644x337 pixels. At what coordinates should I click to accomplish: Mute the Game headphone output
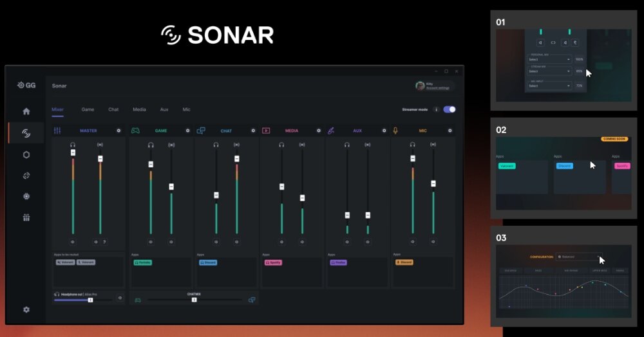pos(151,242)
